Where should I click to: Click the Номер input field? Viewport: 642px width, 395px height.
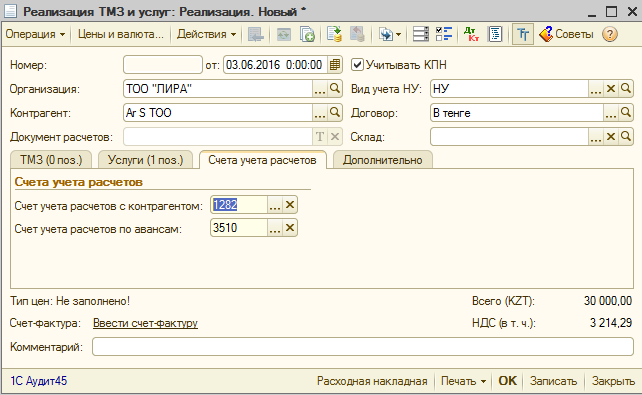point(163,65)
